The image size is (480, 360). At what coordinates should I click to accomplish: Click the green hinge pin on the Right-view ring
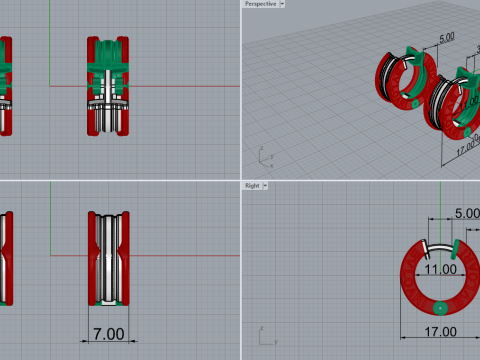(x=440, y=308)
